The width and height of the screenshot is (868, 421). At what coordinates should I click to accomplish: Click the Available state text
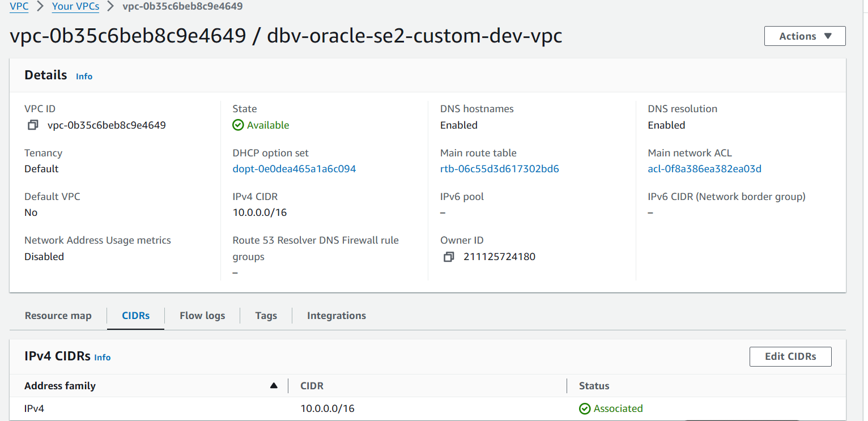pos(268,125)
